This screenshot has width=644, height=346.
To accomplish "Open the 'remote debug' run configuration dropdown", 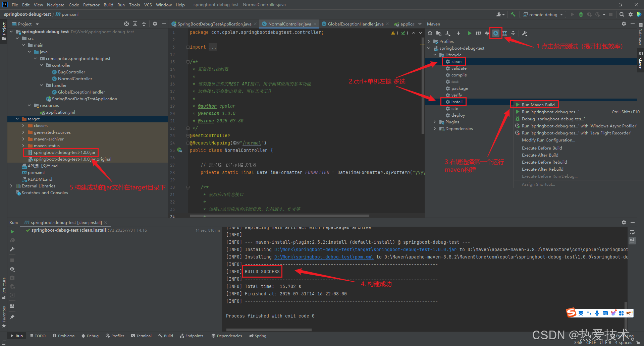I will pyautogui.click(x=543, y=14).
